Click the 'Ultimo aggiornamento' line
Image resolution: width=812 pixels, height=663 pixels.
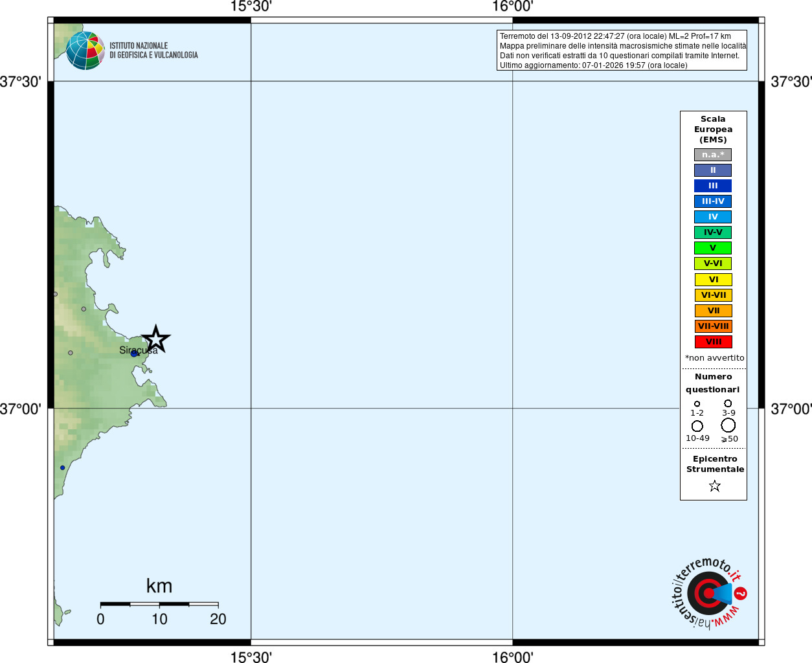pos(594,65)
